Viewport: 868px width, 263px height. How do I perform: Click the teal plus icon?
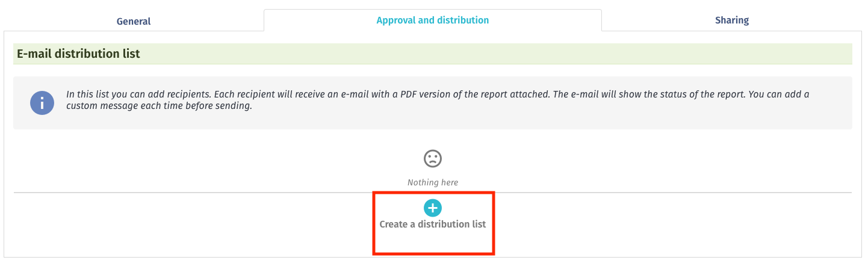pos(433,208)
